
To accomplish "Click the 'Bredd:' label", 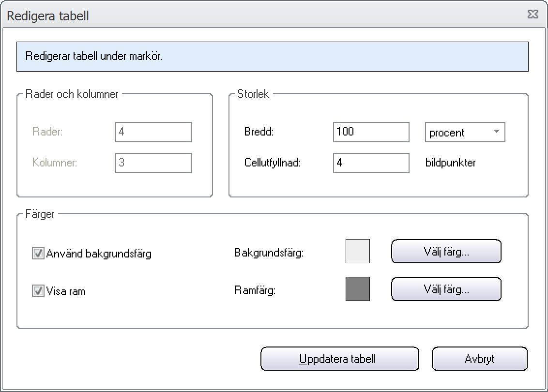I will [x=259, y=132].
